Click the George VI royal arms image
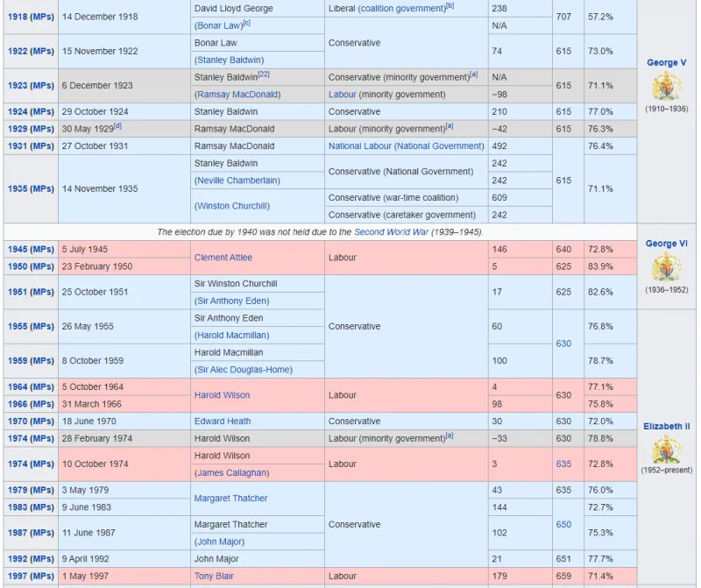This screenshot has height=588, width=701. tap(666, 267)
